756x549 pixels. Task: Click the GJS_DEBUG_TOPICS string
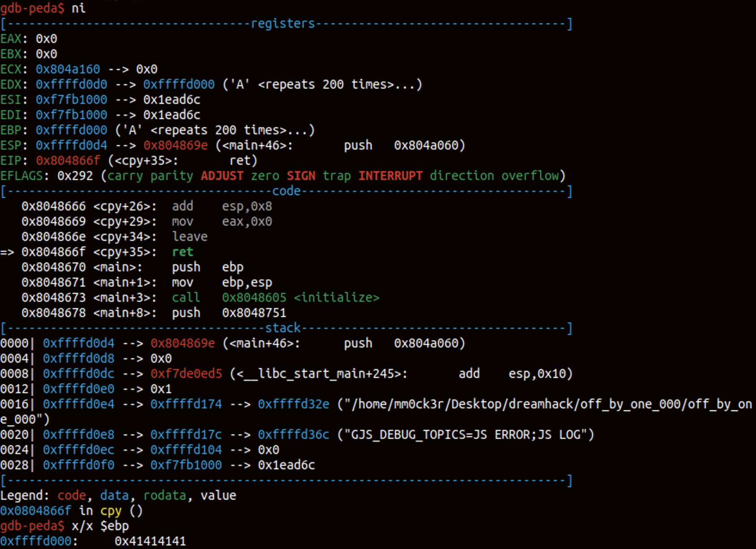point(466,435)
